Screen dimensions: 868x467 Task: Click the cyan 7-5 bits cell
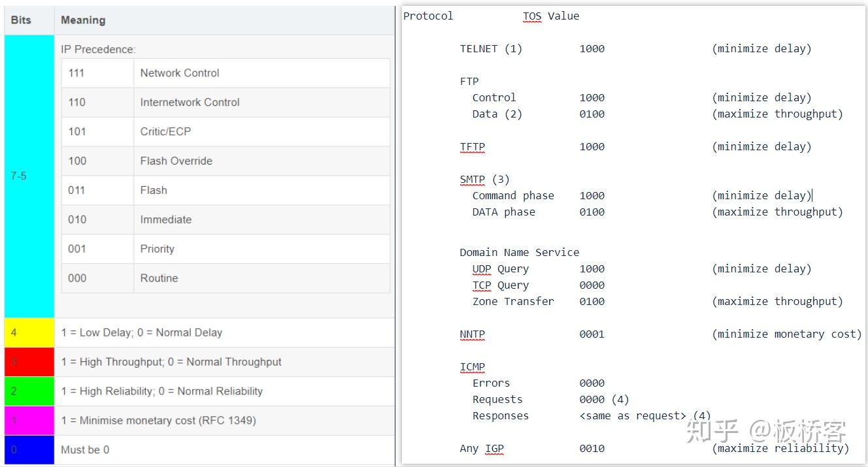coord(28,176)
